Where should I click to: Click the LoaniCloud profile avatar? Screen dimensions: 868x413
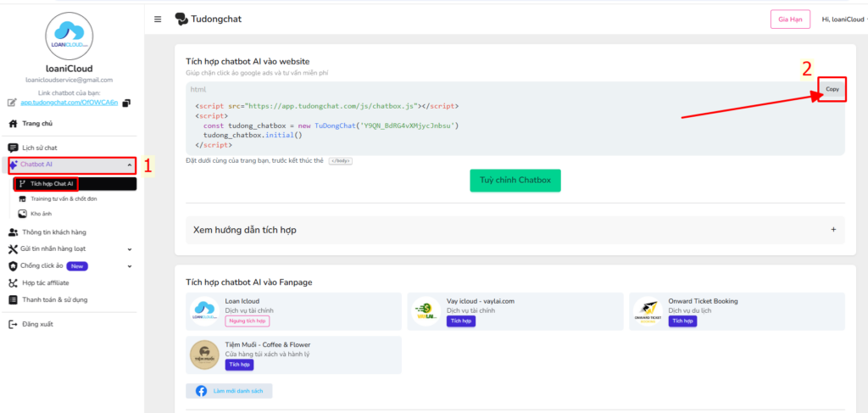[x=70, y=36]
